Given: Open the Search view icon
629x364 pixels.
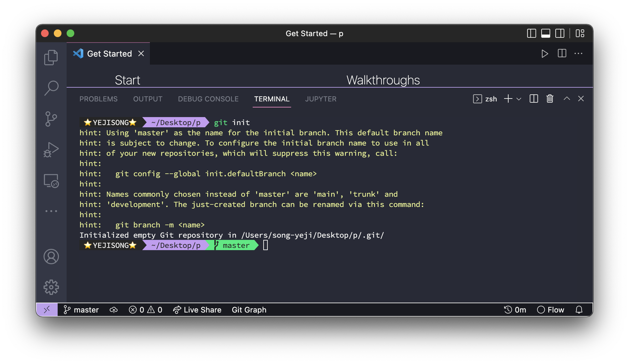Looking at the screenshot, I should pyautogui.click(x=51, y=88).
